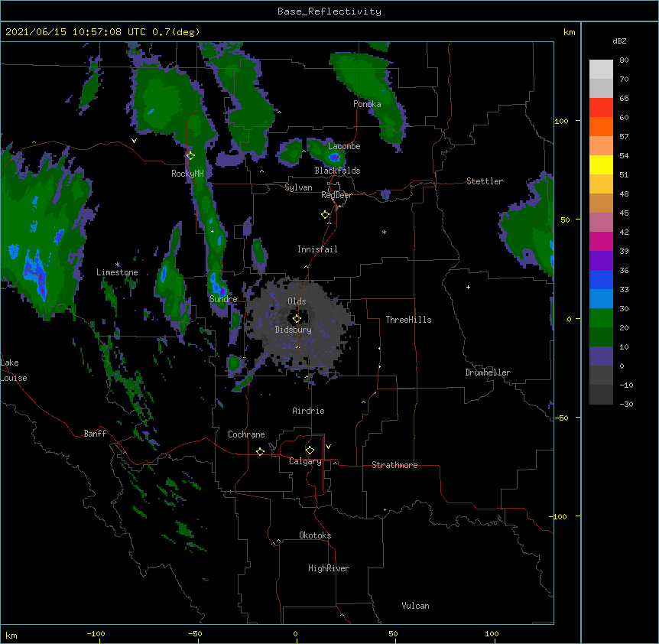Screen dimensions: 659x644
Task: Click the magenta 39-42 dBZ legend swatch
Action: point(601,241)
